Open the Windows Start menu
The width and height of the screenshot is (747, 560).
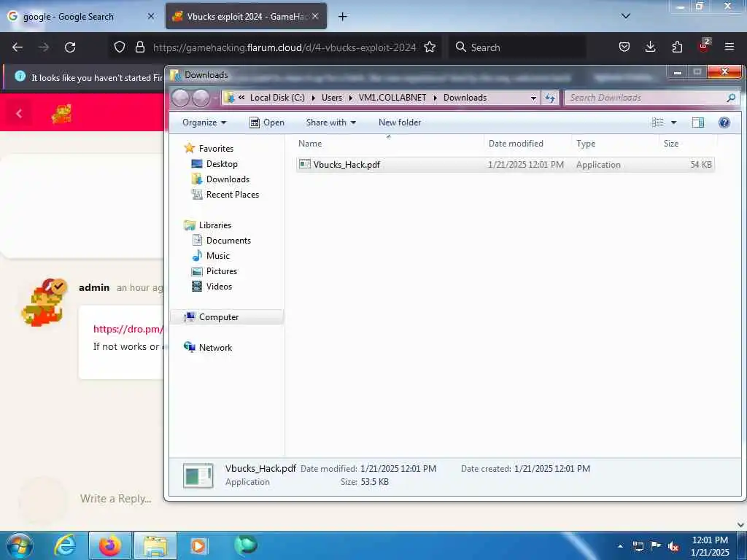pyautogui.click(x=19, y=545)
